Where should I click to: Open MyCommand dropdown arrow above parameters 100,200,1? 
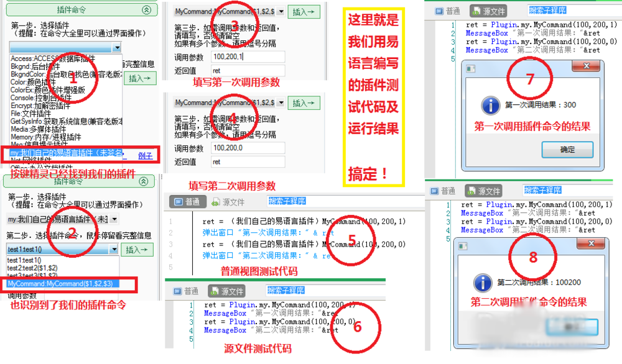point(281,12)
